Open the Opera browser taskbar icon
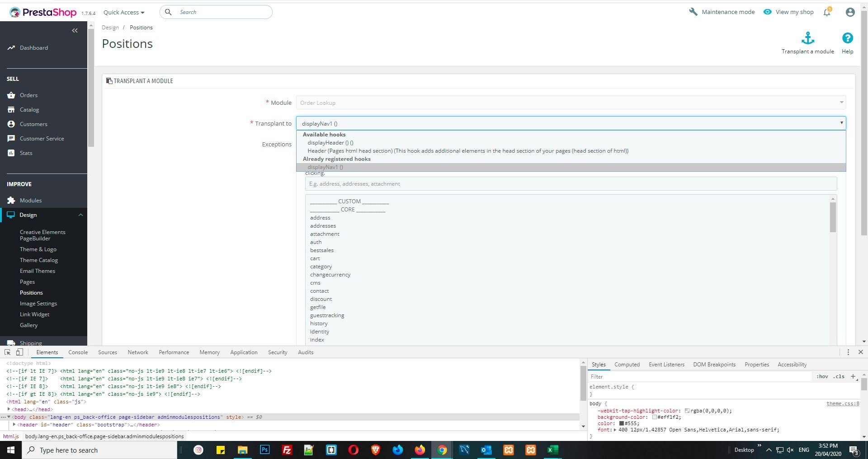 point(354,450)
